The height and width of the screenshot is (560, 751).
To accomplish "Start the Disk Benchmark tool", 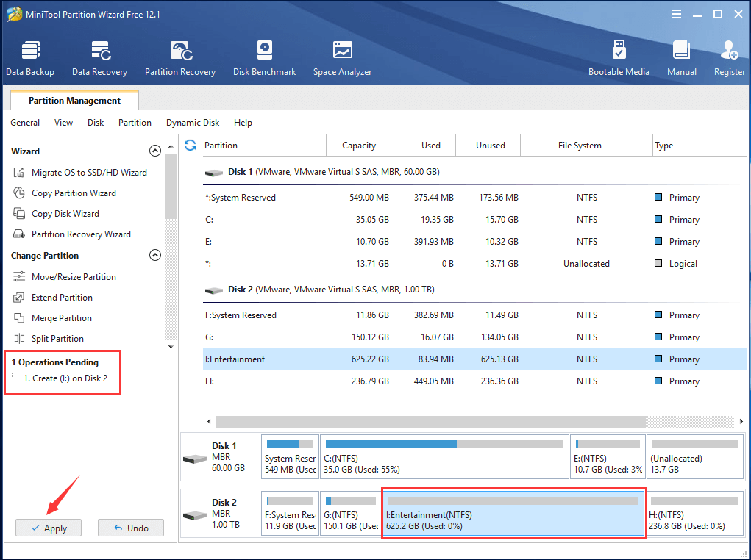I will [x=264, y=58].
